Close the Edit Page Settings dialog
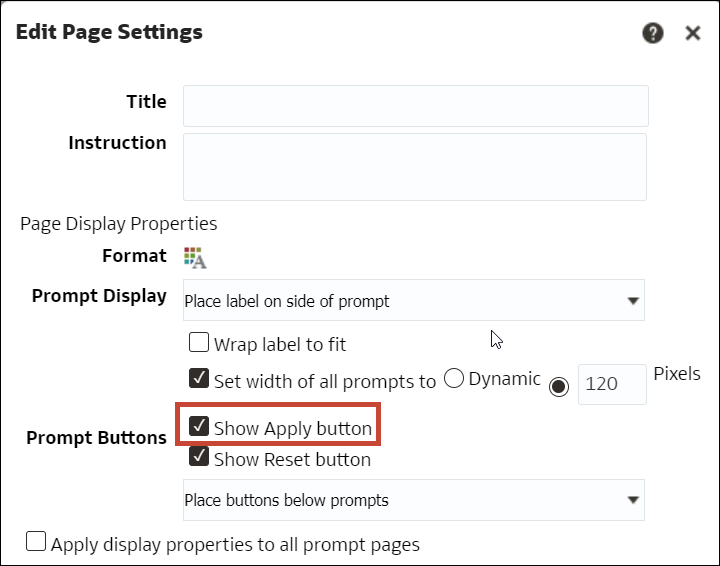Image resolution: width=720 pixels, height=566 pixels. 692,33
